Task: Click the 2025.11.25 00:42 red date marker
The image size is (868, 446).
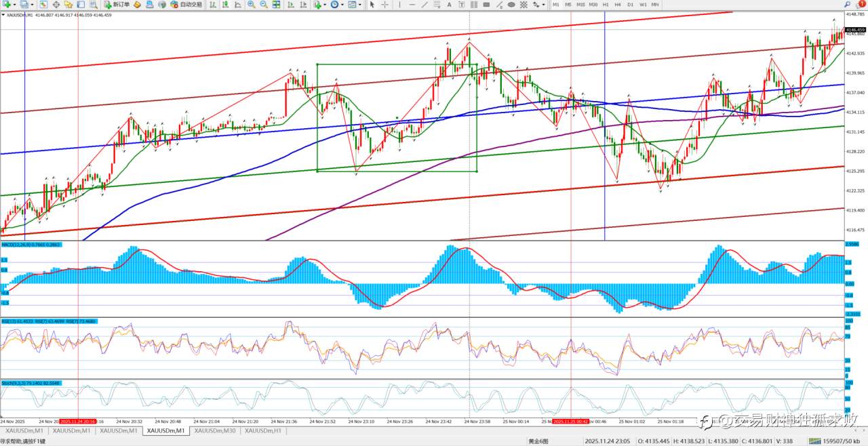Action: 570,421
